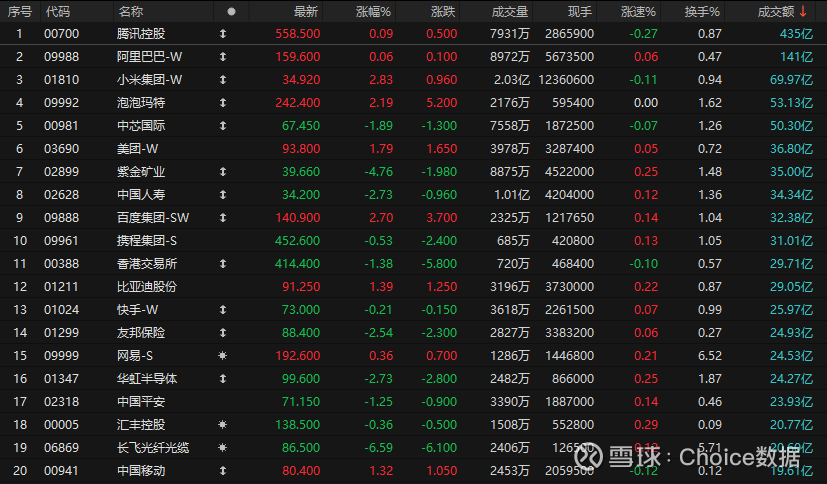This screenshot has width=827, height=484.
Task: Select stock name 泡泡玛特
Action: click(141, 103)
